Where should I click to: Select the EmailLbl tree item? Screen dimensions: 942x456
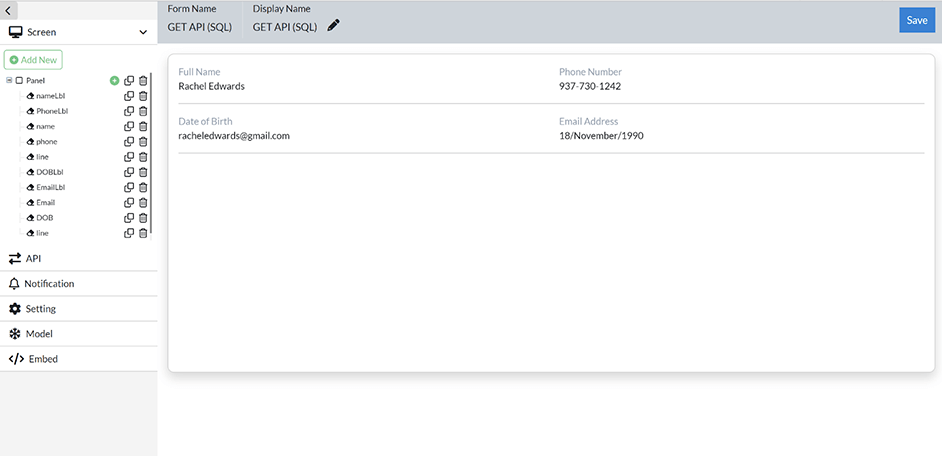pyautogui.click(x=50, y=187)
